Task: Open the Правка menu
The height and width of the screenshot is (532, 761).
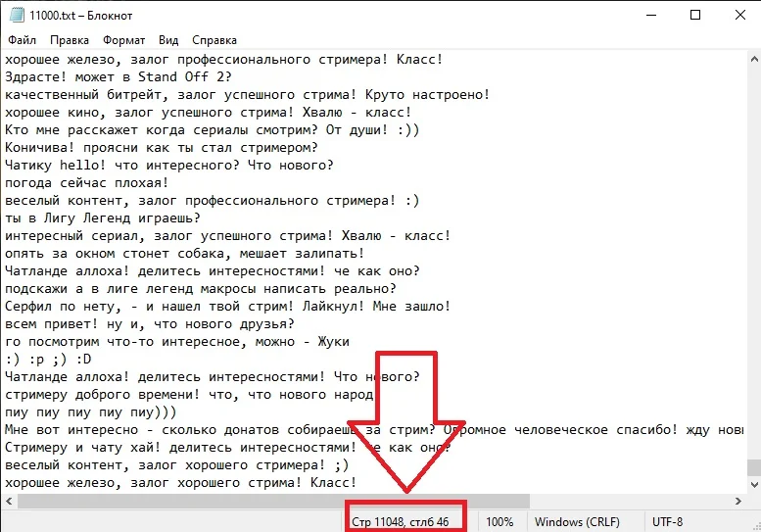Action: point(70,40)
